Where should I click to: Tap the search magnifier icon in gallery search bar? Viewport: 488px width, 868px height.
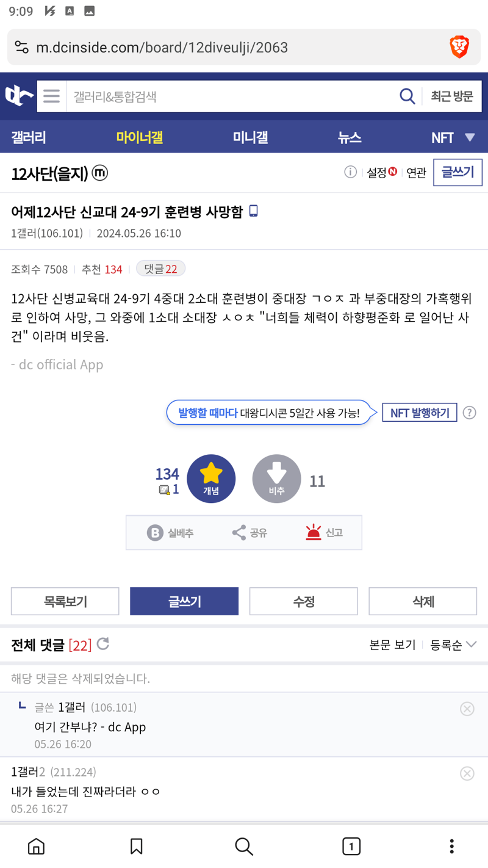click(407, 96)
